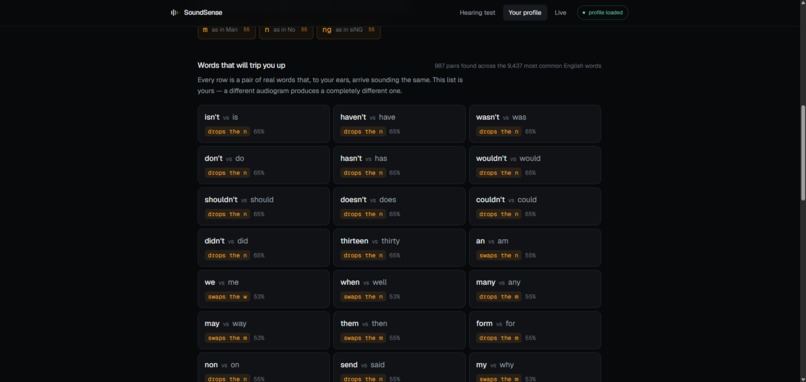
Task: Open the Hearing test tab
Action: pyautogui.click(x=477, y=12)
